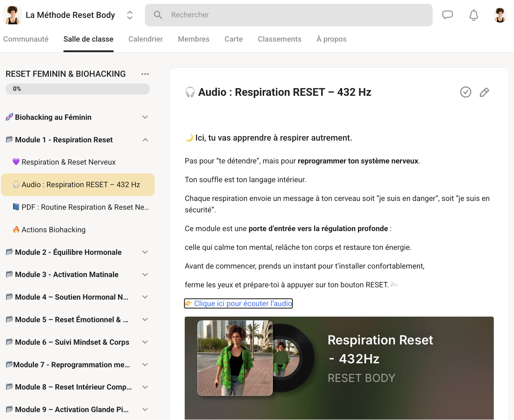Click the folder icon beside Module 5
Viewport: 514px width, 420px height.
(x=9, y=319)
